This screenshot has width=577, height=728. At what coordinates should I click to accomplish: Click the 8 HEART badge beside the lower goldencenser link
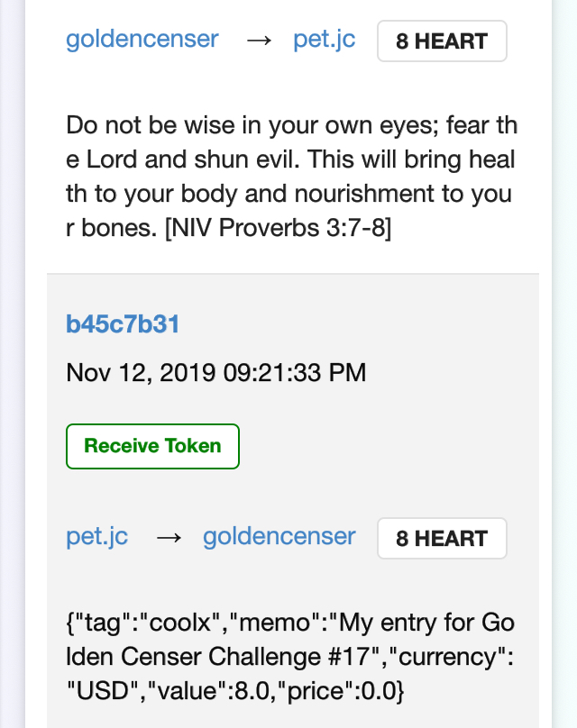[x=442, y=539]
